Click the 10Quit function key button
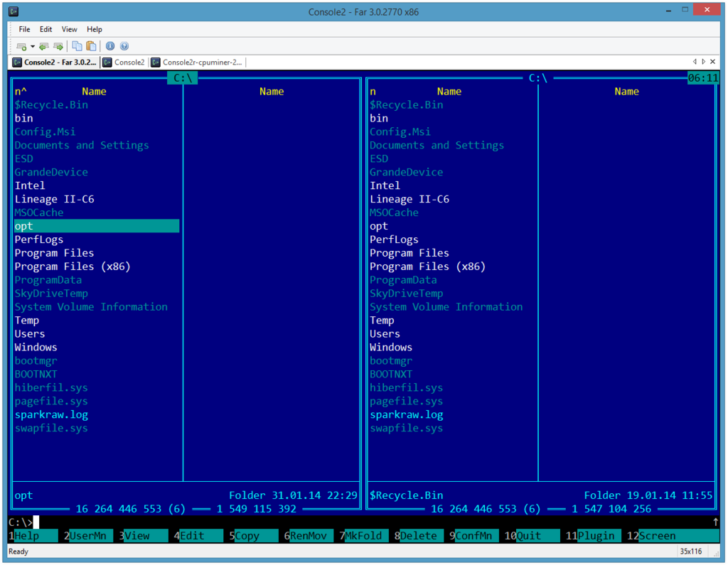 [x=532, y=536]
